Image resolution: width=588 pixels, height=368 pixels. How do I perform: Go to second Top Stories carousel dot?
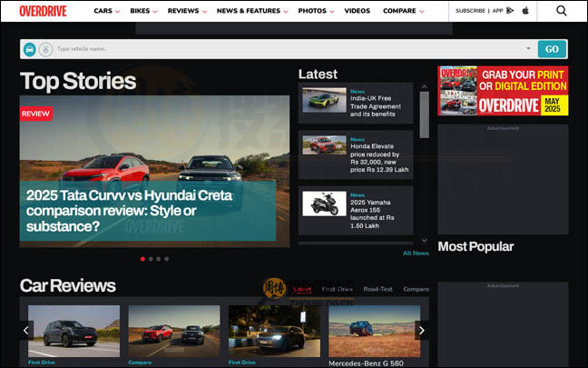pyautogui.click(x=151, y=259)
